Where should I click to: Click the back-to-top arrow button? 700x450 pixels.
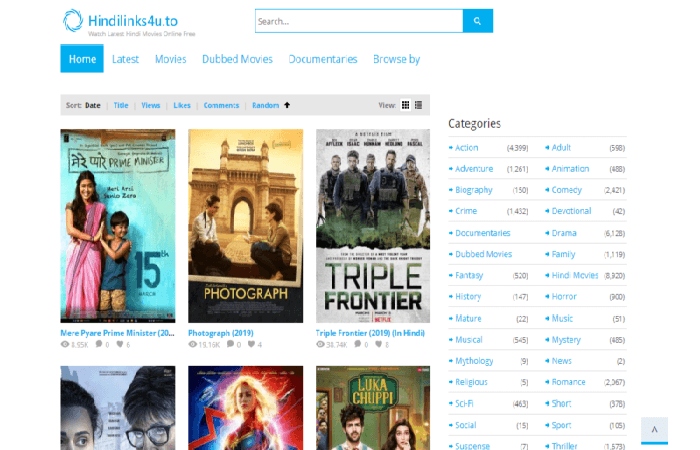coord(654,430)
